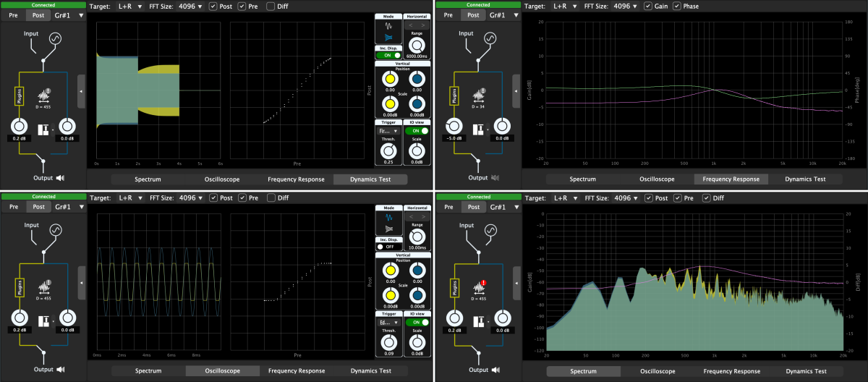This screenshot has height=382, width=868.
Task: Click Thresh. knob showing 0.09
Action: click(388, 341)
